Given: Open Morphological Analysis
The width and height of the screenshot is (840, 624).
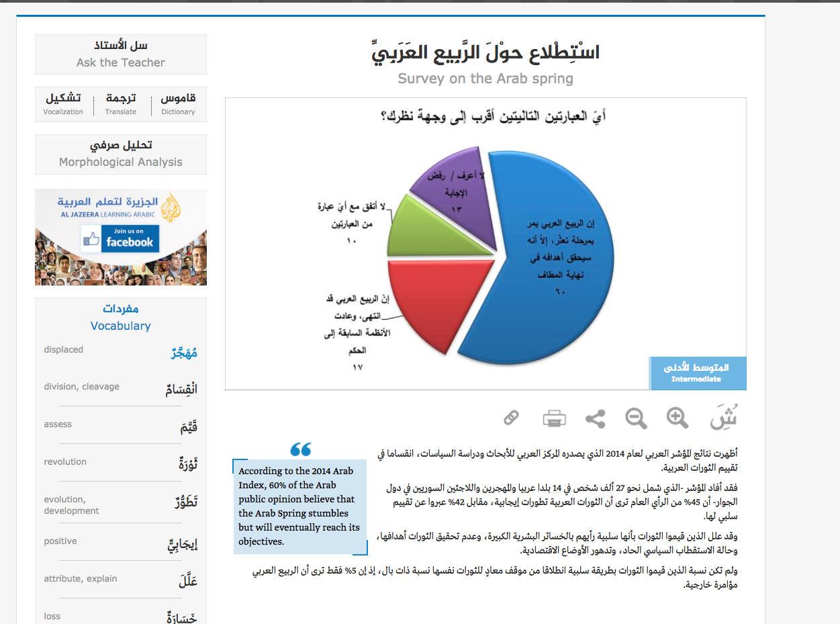Looking at the screenshot, I should click(x=121, y=154).
